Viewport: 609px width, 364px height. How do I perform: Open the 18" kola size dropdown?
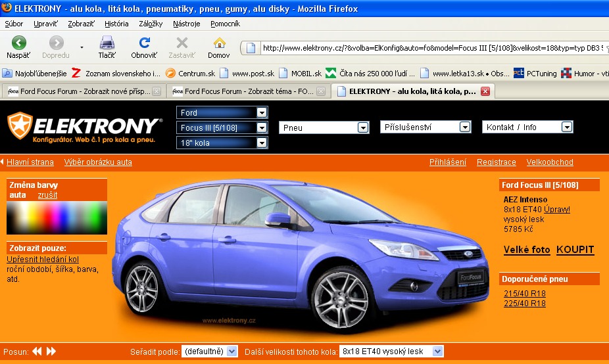click(262, 143)
